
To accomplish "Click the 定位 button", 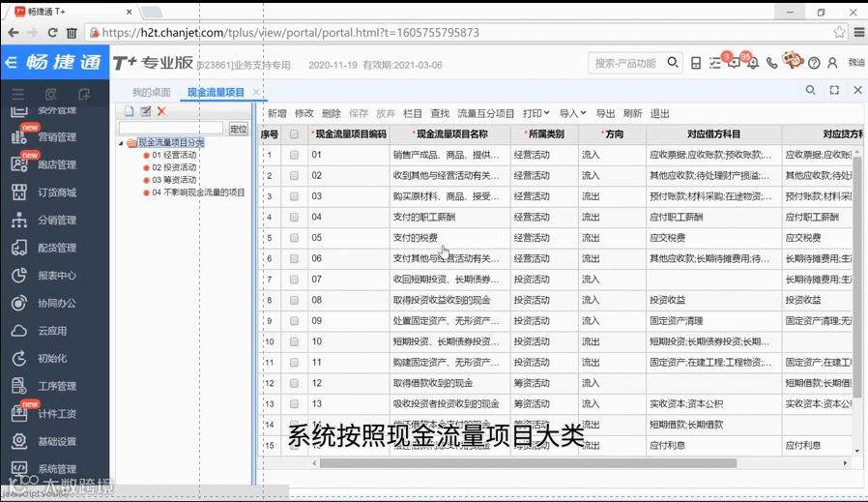I will tap(238, 129).
